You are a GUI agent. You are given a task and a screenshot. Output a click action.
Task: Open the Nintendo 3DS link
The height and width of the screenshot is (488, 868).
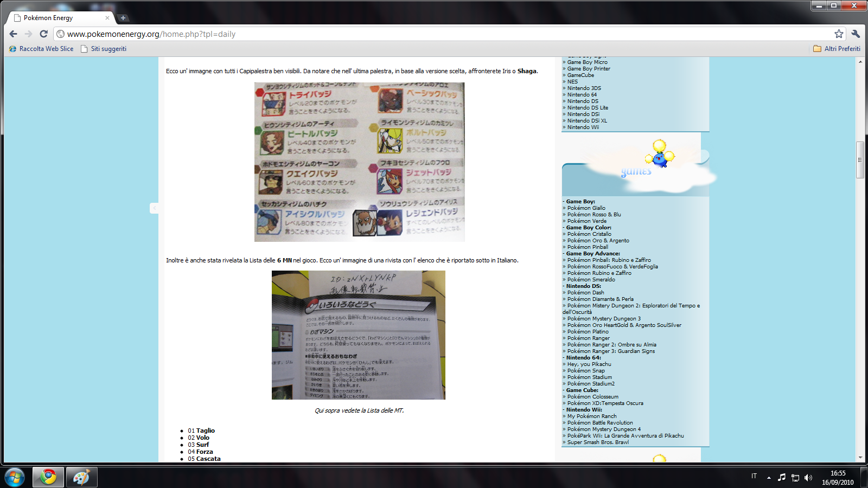tap(584, 88)
